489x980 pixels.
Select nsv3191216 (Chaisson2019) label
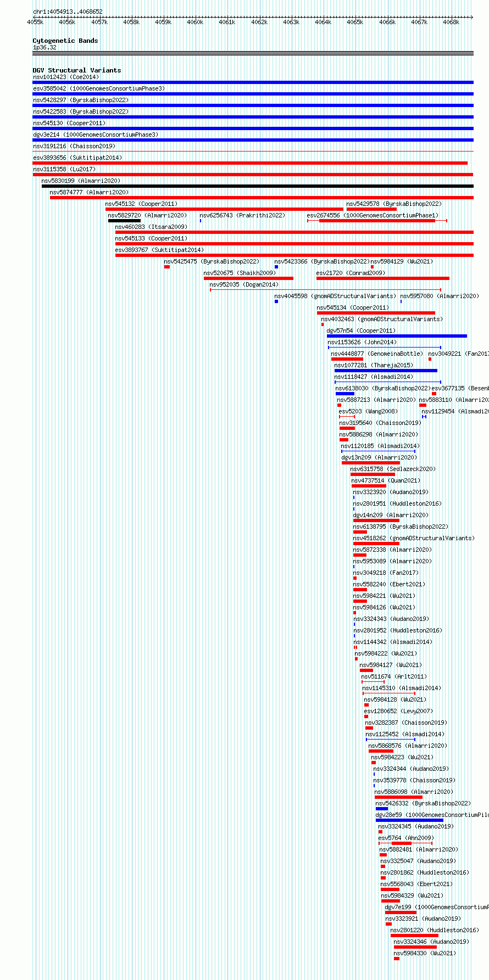tap(74, 146)
